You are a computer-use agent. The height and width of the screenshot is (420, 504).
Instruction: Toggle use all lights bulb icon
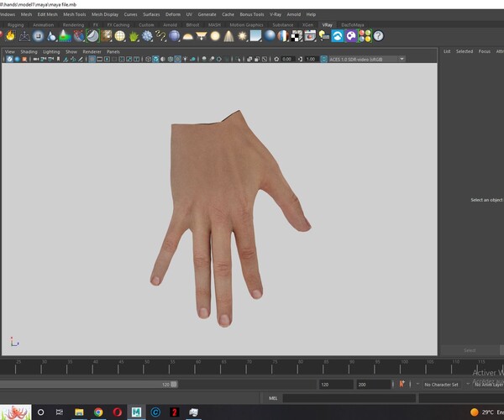point(185,59)
